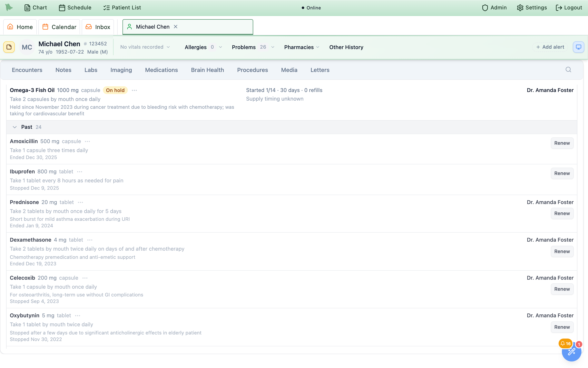Open the Imaging section

[121, 70]
